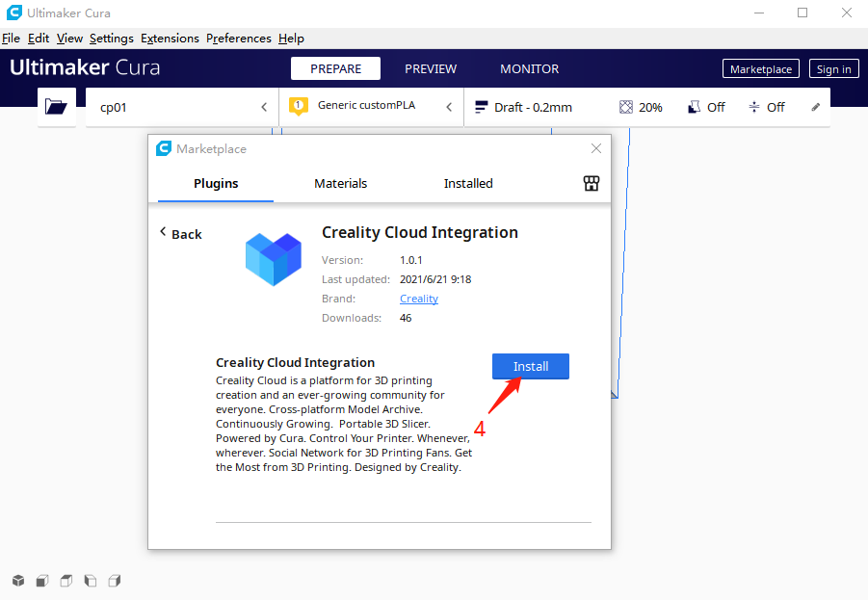Screen dimensions: 868x600
Task: Switch to the Materials tab
Action: coord(340,183)
